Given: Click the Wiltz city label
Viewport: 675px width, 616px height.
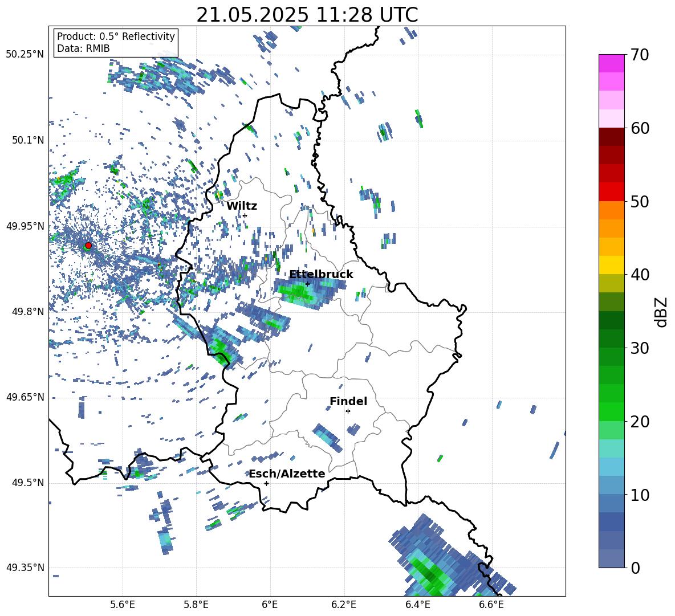Looking at the screenshot, I should click(x=242, y=206).
